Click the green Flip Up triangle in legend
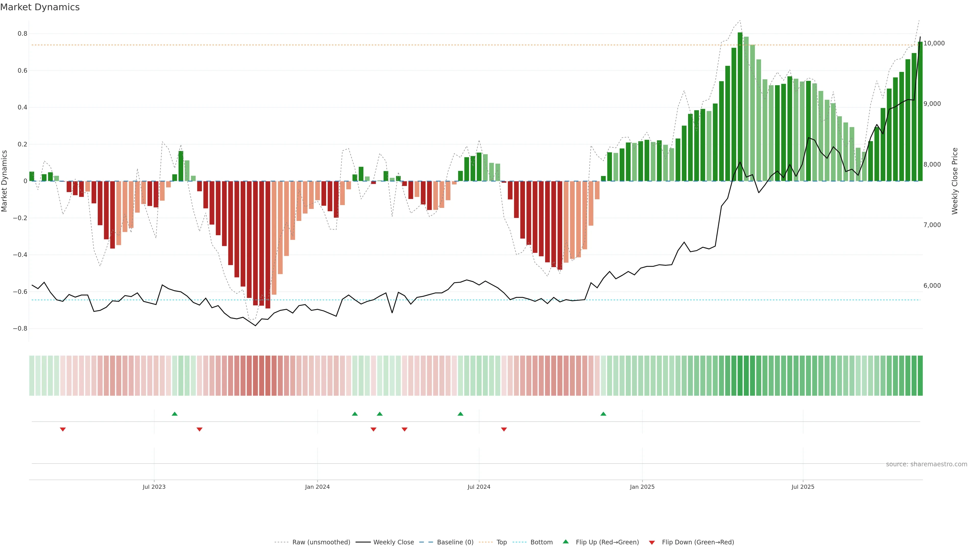Image resolution: width=980 pixels, height=551 pixels. click(566, 542)
